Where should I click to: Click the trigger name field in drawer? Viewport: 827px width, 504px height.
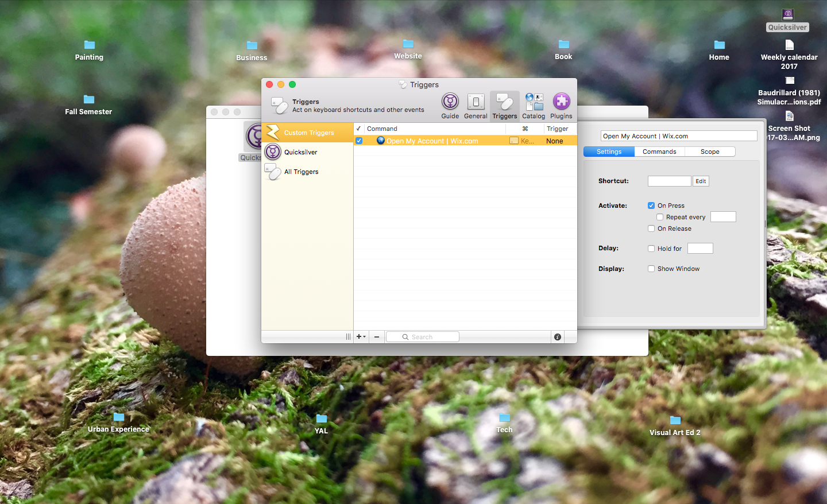(679, 136)
